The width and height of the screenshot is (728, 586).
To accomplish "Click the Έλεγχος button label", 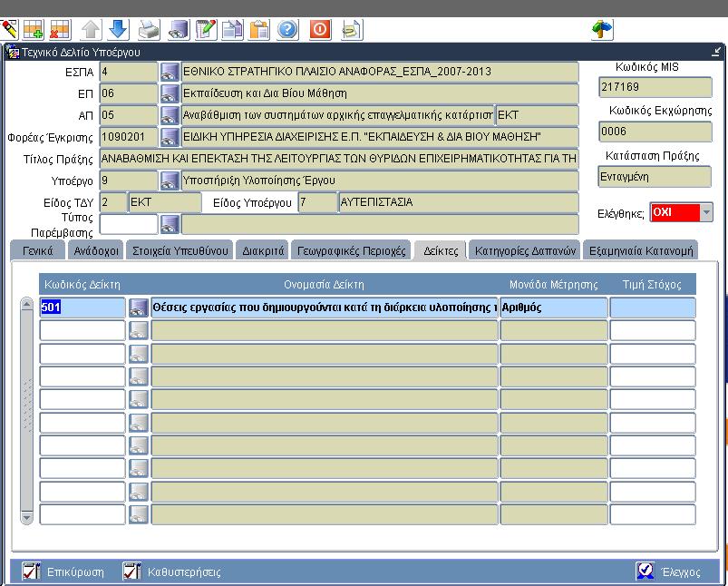I will coord(681,572).
